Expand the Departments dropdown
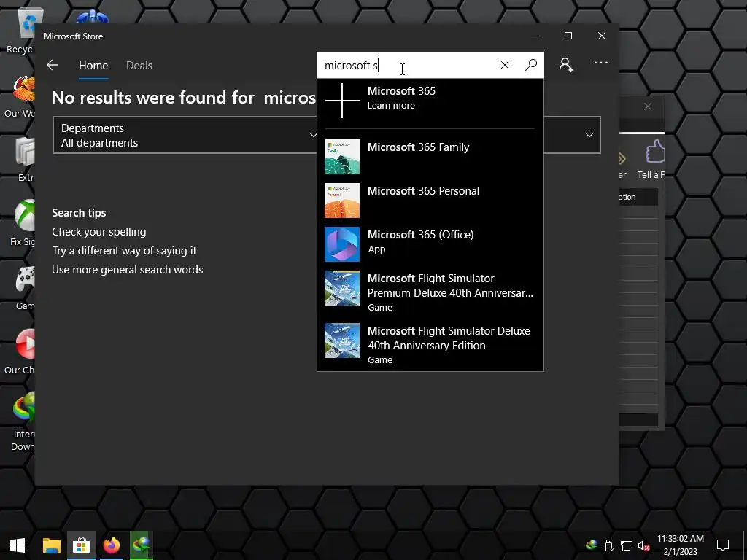This screenshot has width=747, height=560. click(x=185, y=135)
